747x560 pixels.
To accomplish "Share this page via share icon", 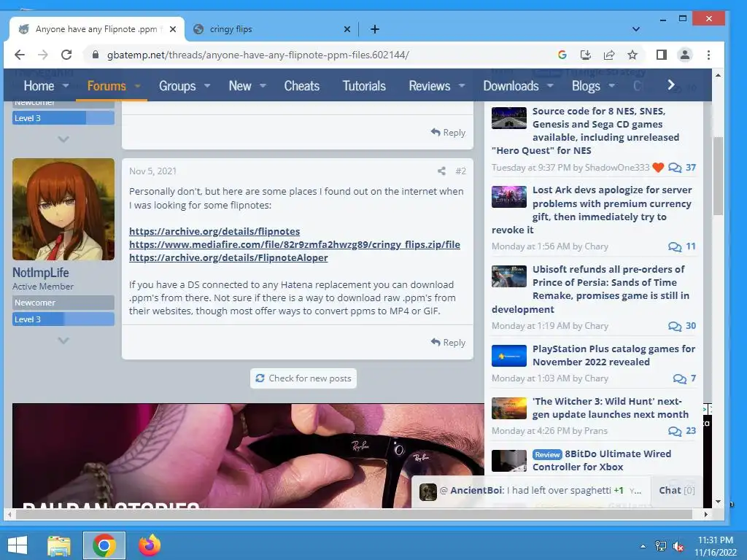I will point(609,55).
